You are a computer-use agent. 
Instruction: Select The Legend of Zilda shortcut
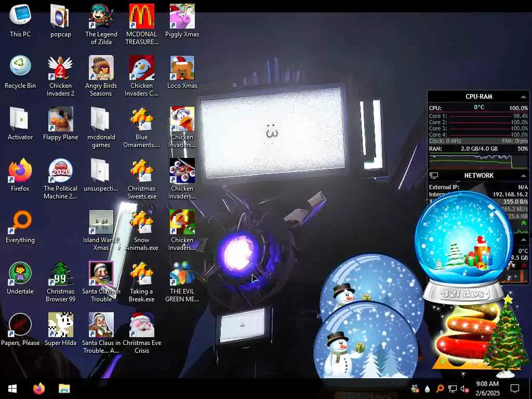101,25
